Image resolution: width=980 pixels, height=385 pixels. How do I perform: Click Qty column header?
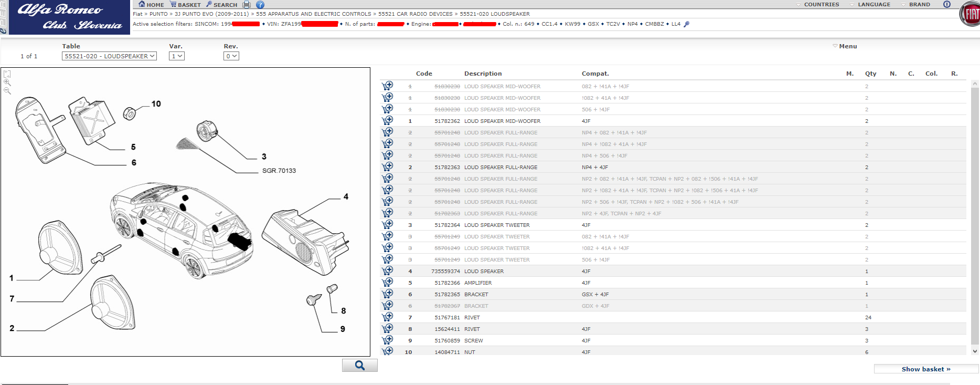tap(871, 74)
